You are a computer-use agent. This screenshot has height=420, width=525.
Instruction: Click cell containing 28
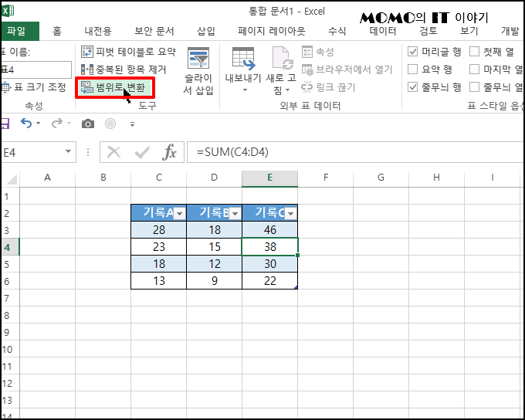tap(159, 230)
